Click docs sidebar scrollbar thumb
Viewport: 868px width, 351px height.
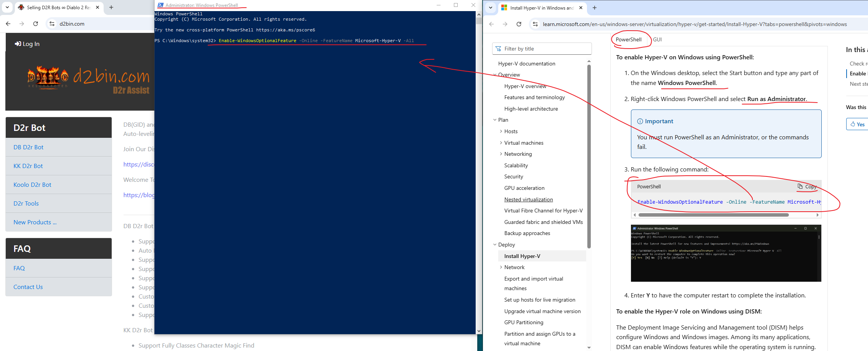click(589, 156)
